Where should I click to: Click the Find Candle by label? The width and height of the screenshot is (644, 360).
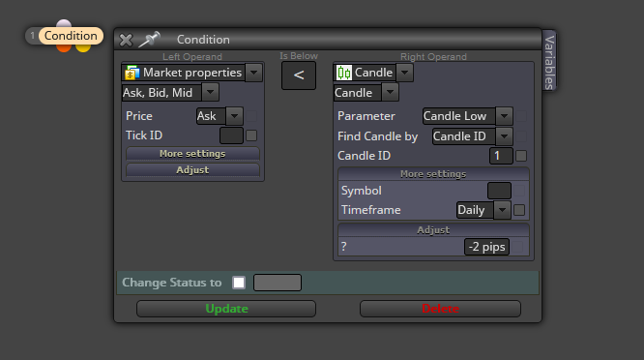377,136
